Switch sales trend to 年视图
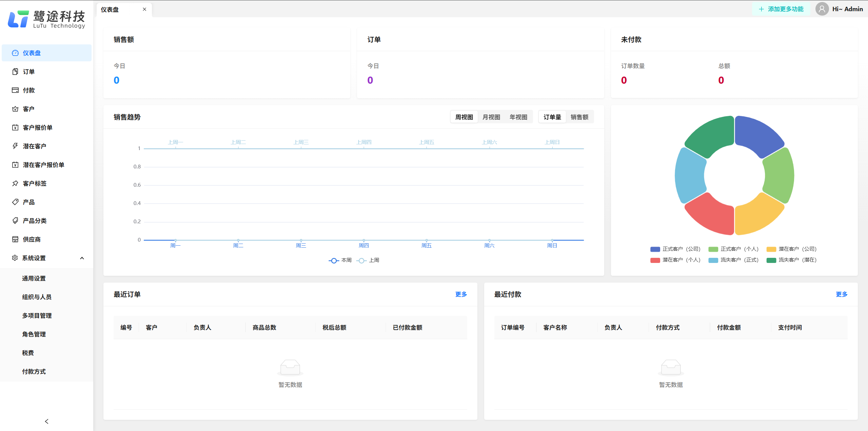This screenshot has height=431, width=868. click(x=518, y=117)
